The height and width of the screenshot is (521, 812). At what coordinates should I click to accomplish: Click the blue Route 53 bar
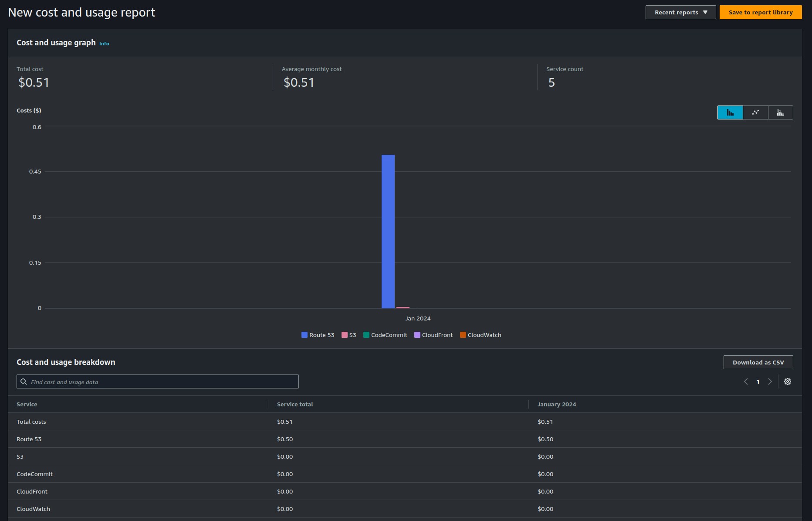point(388,232)
